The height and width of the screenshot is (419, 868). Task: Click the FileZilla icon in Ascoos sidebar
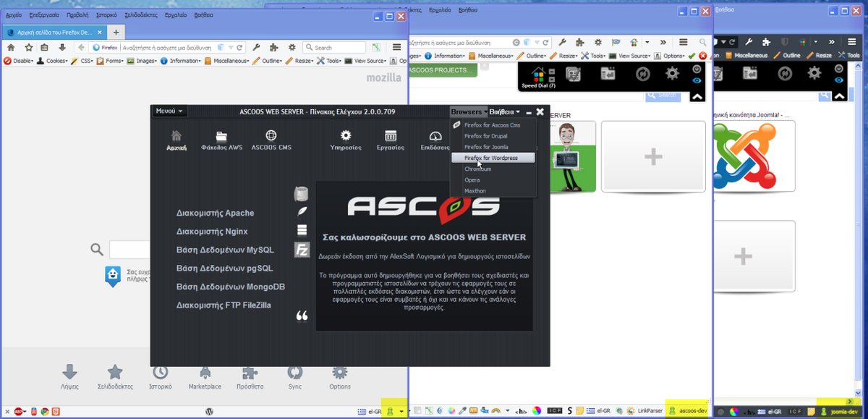point(302,250)
